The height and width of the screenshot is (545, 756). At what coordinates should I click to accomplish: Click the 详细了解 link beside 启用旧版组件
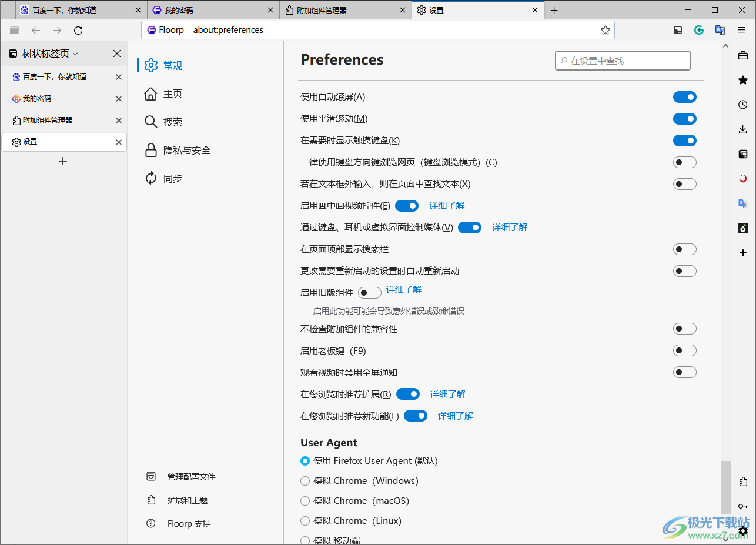[403, 290]
